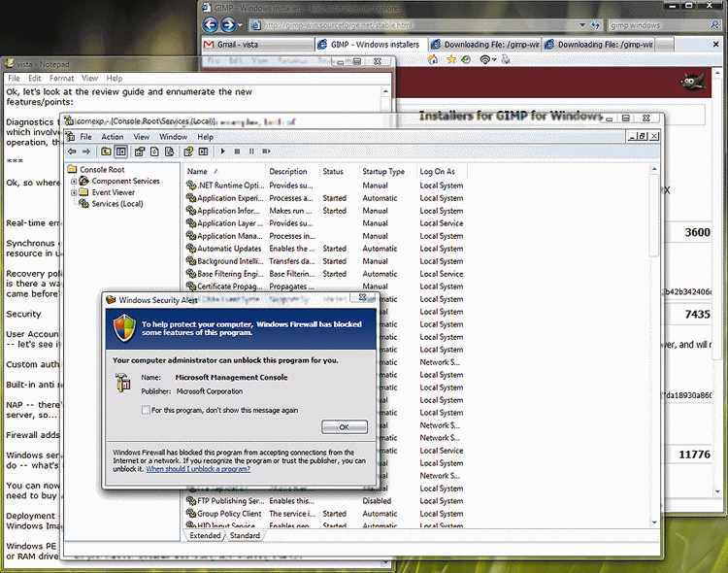
Task: Select Services (Local) in console tree
Action: coord(117,204)
